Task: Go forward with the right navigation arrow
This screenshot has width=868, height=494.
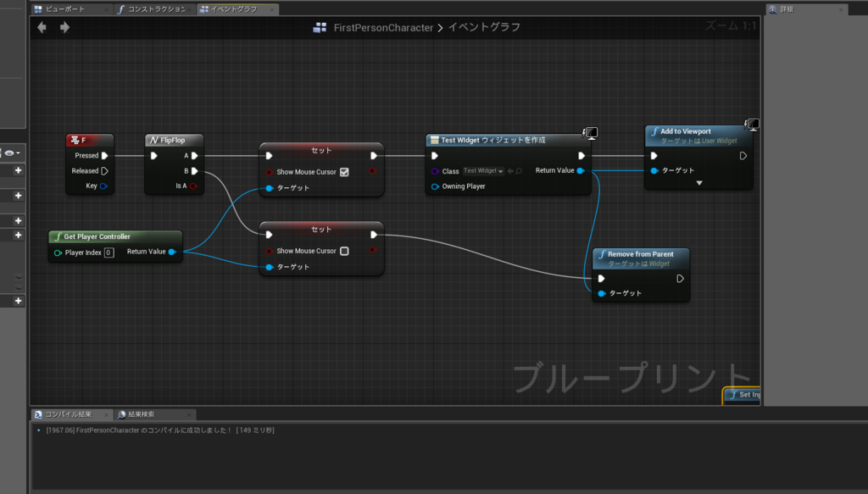Action: tap(64, 27)
